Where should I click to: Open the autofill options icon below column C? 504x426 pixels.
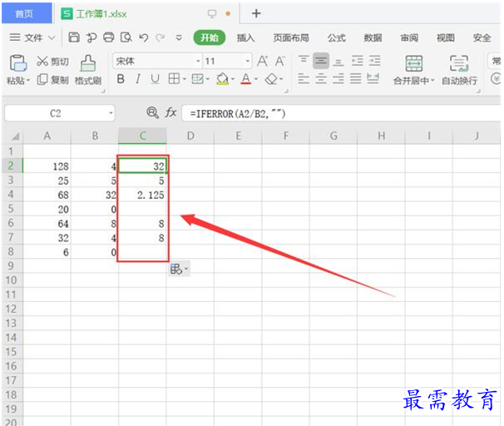179,269
